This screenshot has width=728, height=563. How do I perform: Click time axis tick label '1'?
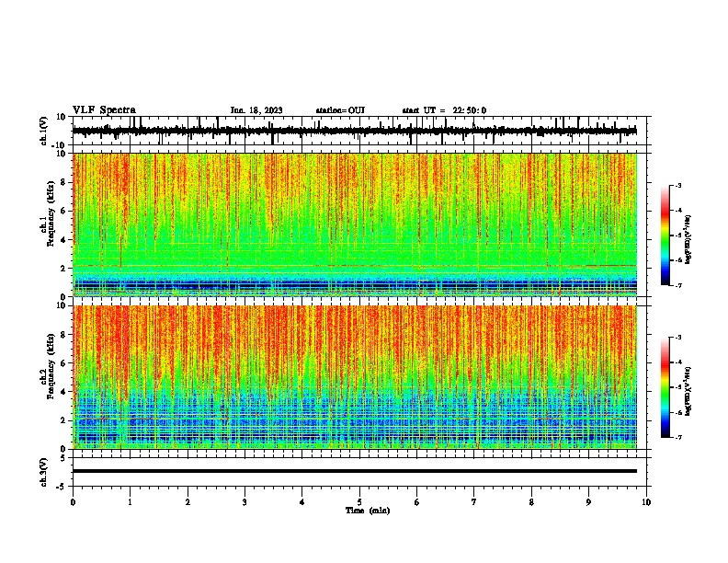coord(130,502)
